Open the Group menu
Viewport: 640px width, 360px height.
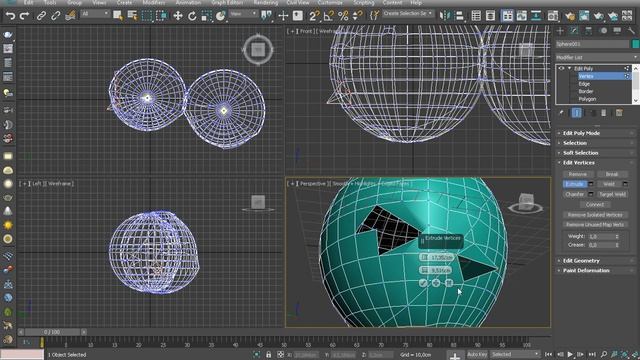[x=74, y=2]
